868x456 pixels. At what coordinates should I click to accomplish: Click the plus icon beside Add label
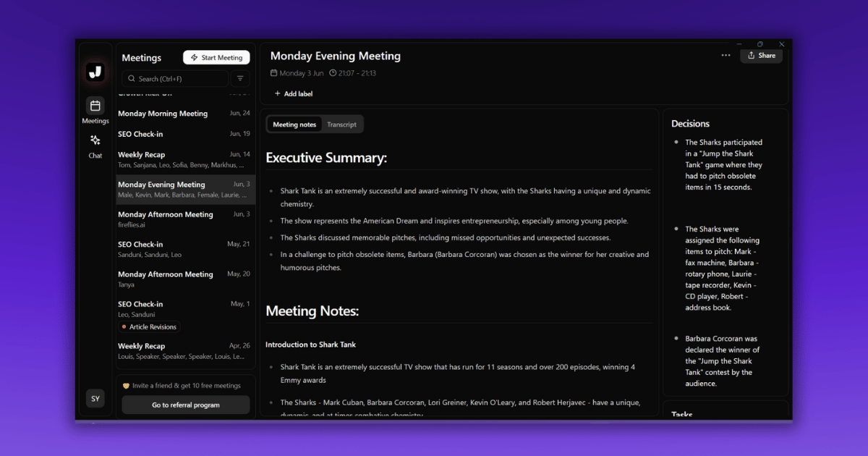(278, 94)
